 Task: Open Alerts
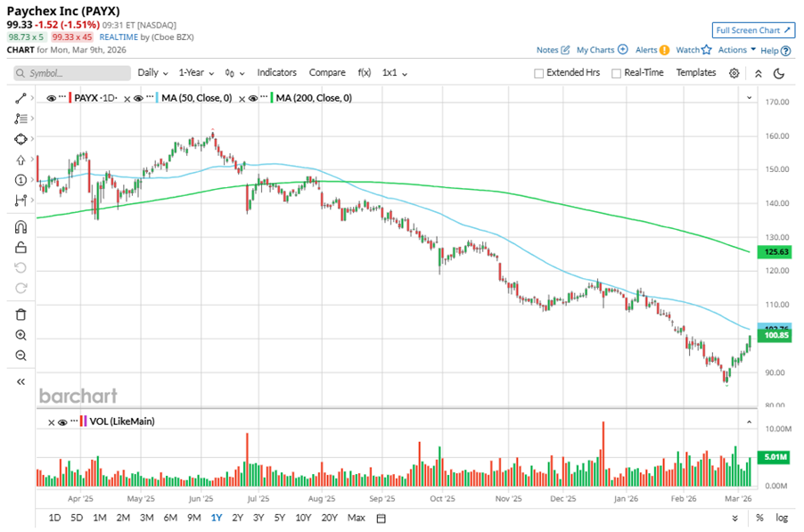click(652, 50)
